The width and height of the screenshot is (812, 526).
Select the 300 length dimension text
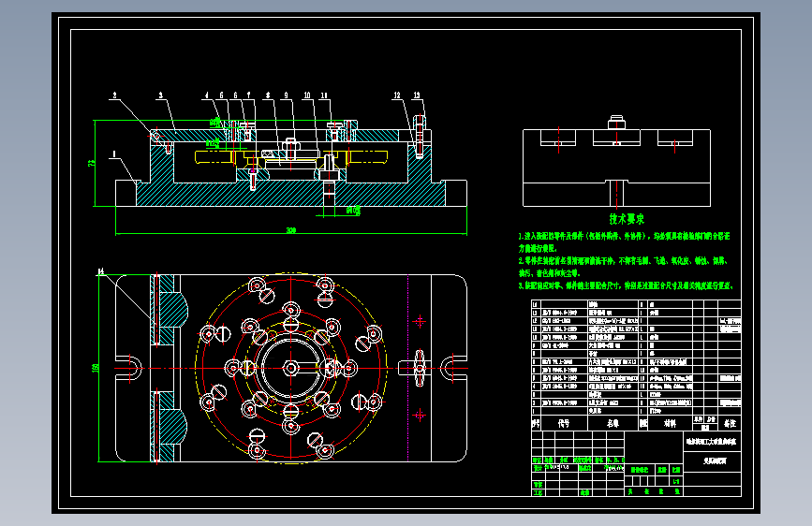(291, 230)
